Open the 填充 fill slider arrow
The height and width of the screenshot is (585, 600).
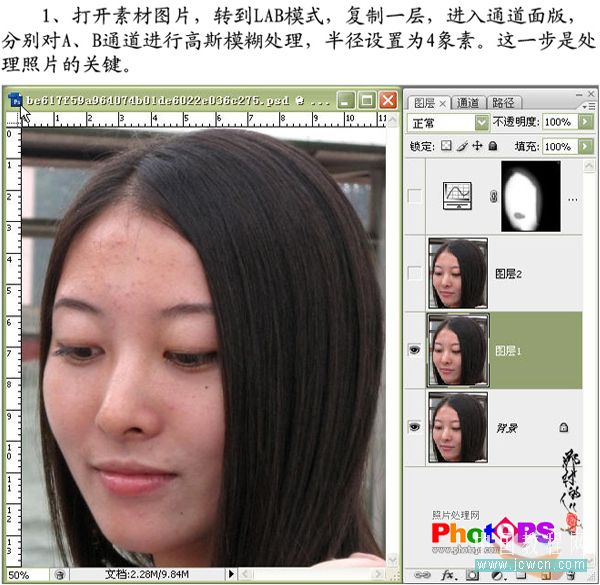pos(585,147)
